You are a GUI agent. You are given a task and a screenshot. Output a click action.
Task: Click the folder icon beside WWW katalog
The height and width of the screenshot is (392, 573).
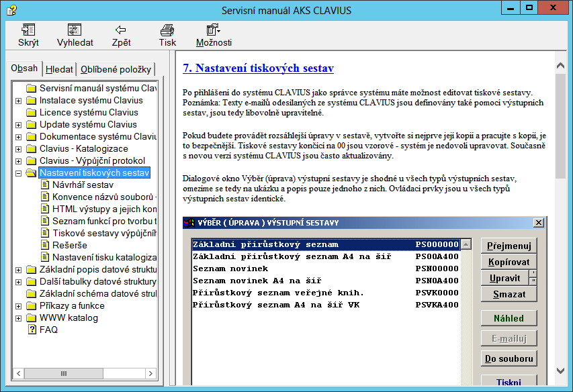32,317
